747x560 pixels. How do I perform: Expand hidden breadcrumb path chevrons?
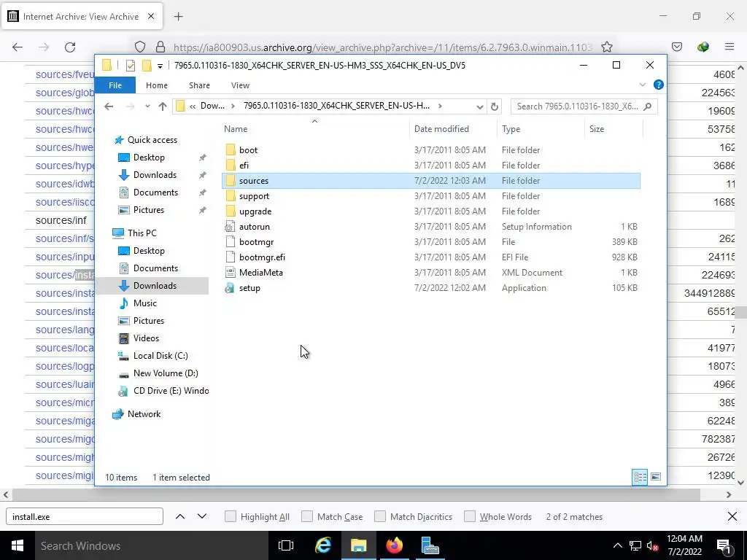193,106
